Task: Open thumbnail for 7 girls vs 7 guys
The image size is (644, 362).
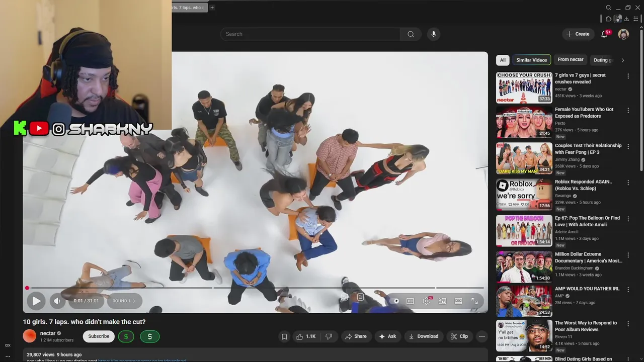Action: click(x=524, y=87)
